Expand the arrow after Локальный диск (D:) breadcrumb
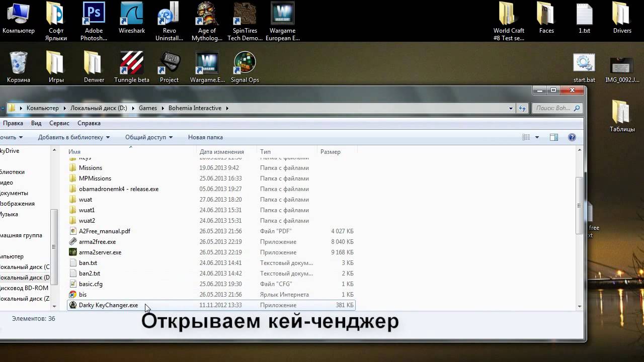Image resolution: width=644 pixels, height=362 pixels. coord(134,108)
